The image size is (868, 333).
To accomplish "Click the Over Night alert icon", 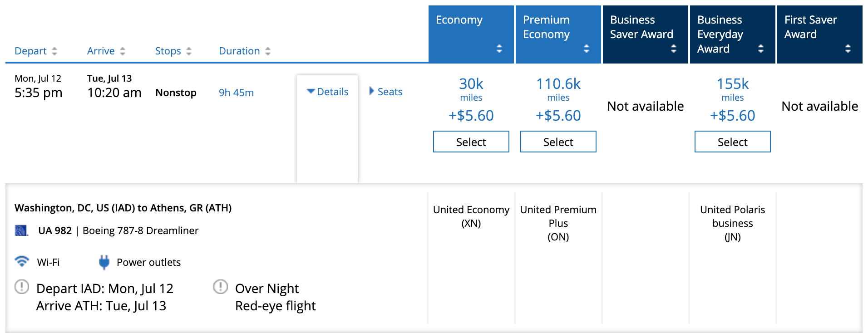I will 221,287.
